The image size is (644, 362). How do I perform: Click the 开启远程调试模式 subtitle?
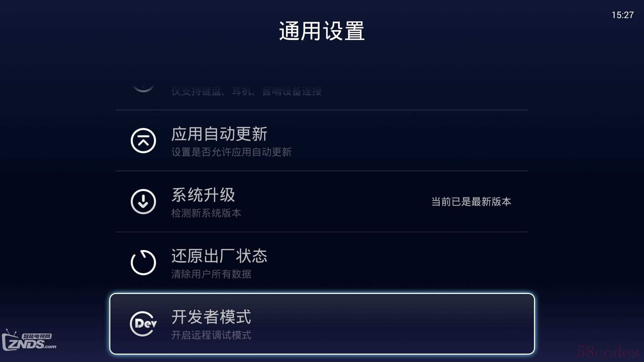[x=211, y=335]
